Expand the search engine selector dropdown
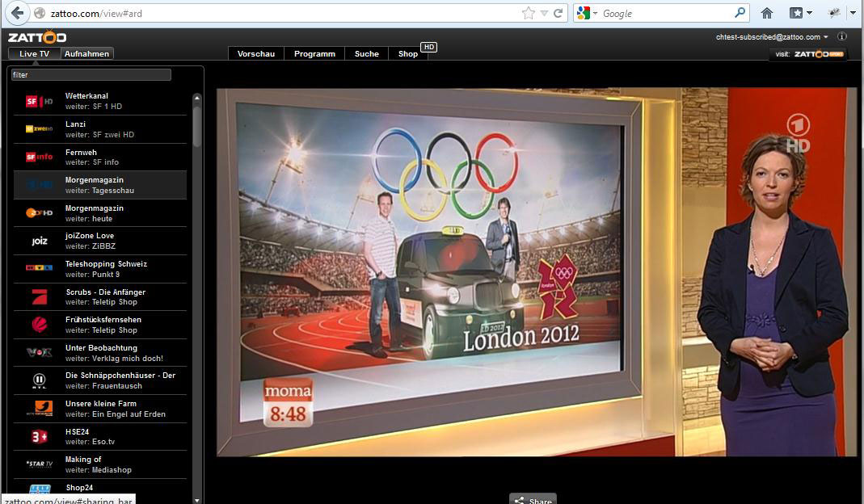 (x=595, y=14)
